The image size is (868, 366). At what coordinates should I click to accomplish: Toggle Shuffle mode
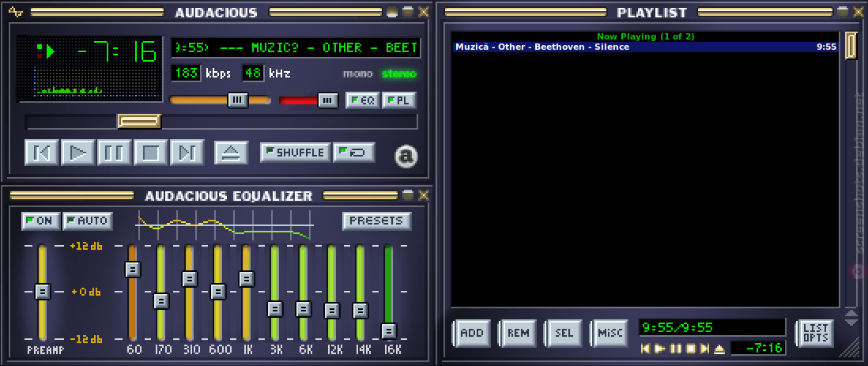(x=296, y=153)
